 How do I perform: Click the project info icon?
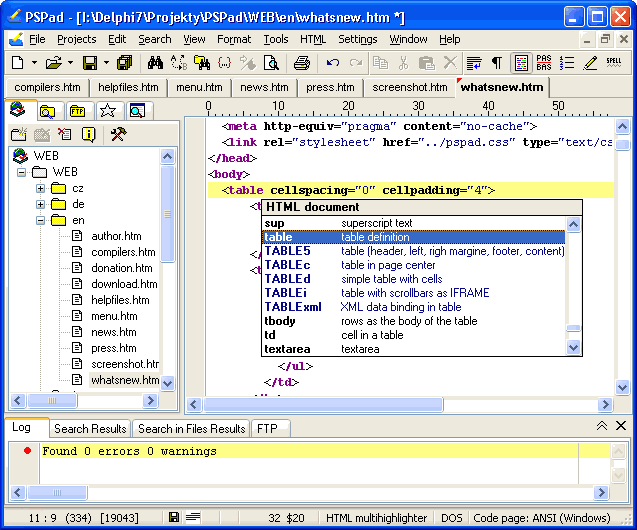88,134
